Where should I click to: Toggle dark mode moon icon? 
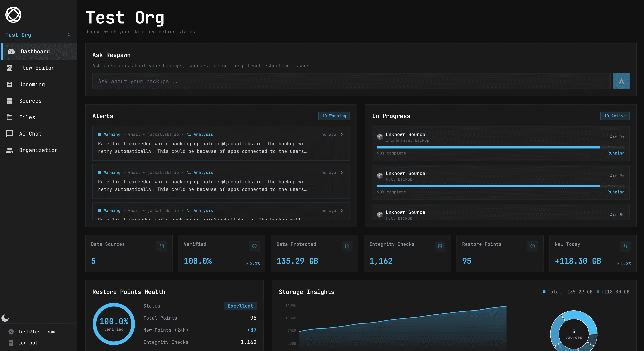pyautogui.click(x=5, y=318)
